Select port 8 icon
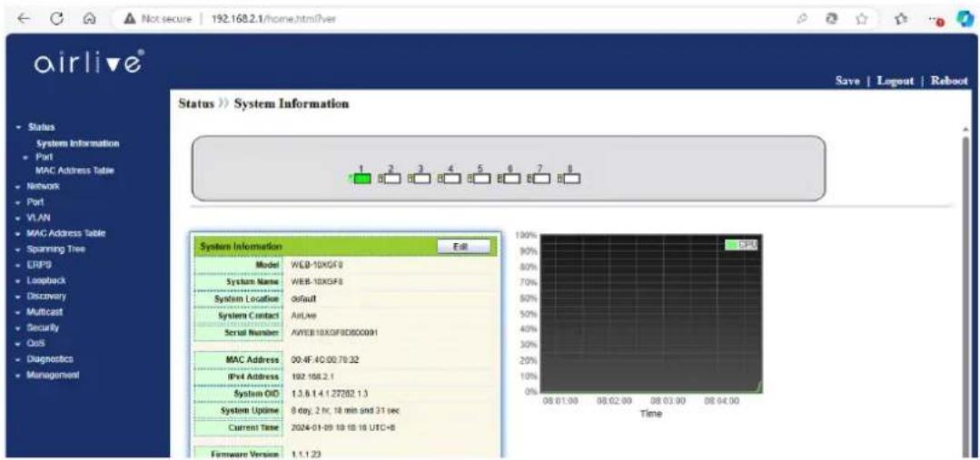 pos(570,178)
